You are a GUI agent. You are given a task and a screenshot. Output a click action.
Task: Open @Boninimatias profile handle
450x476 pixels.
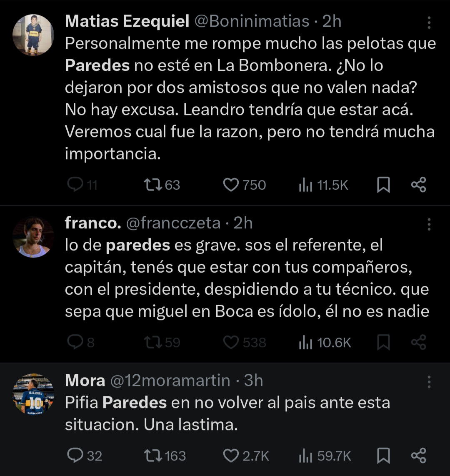pos(252,22)
